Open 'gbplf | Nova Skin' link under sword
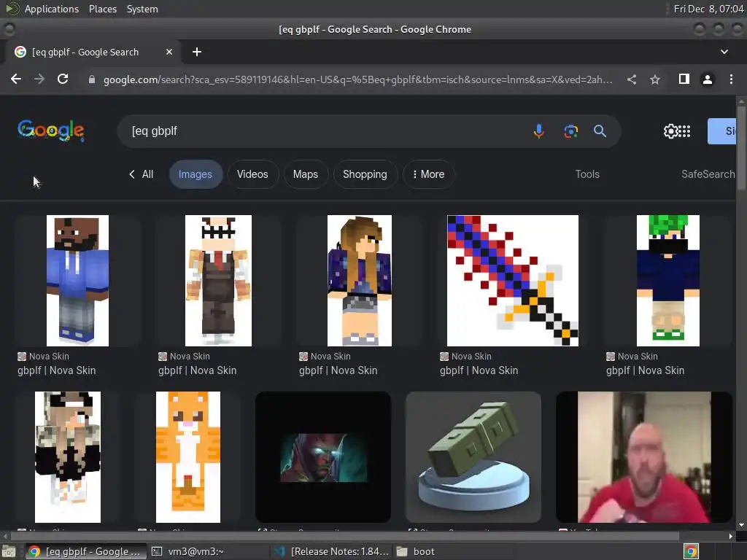The width and height of the screenshot is (747, 560). (x=479, y=370)
